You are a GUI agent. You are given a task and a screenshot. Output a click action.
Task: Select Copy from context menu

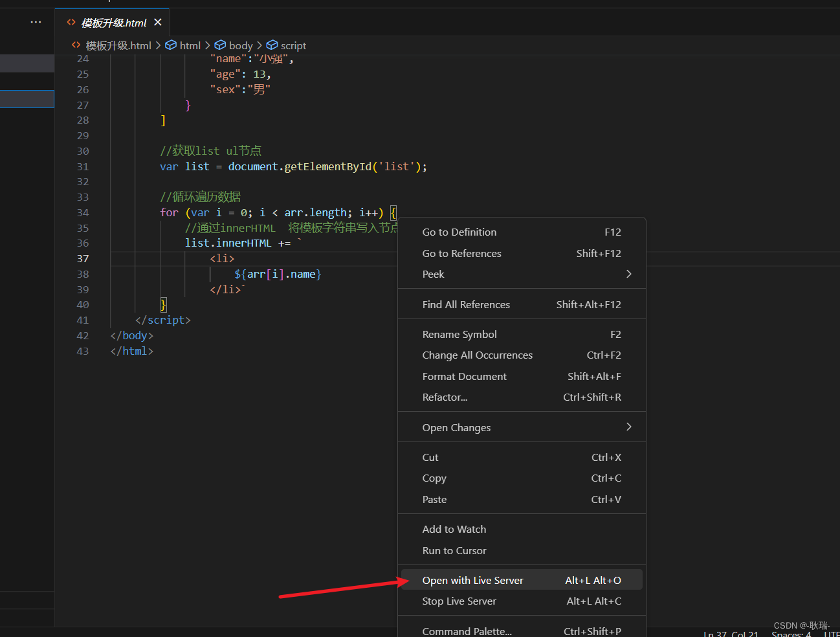[x=522, y=478]
